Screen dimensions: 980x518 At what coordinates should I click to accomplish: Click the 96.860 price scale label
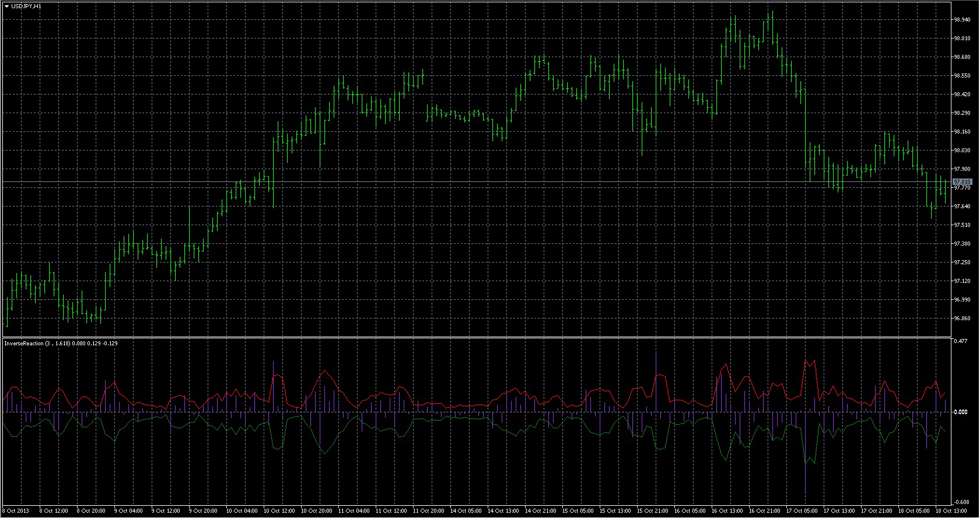tap(962, 318)
